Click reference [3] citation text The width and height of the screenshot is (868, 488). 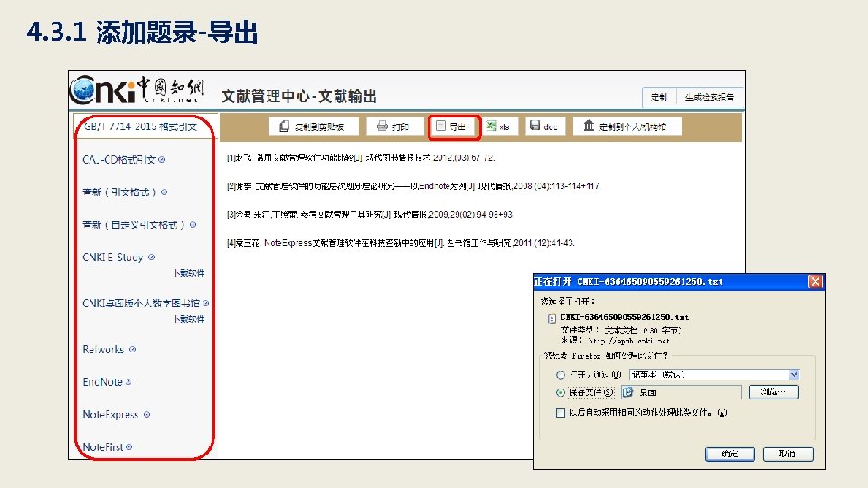[370, 215]
